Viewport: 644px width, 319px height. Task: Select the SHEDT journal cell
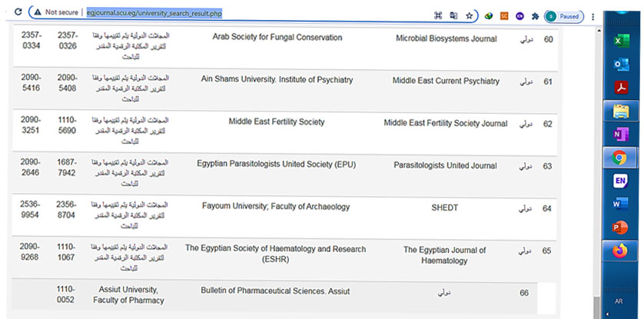[444, 208]
